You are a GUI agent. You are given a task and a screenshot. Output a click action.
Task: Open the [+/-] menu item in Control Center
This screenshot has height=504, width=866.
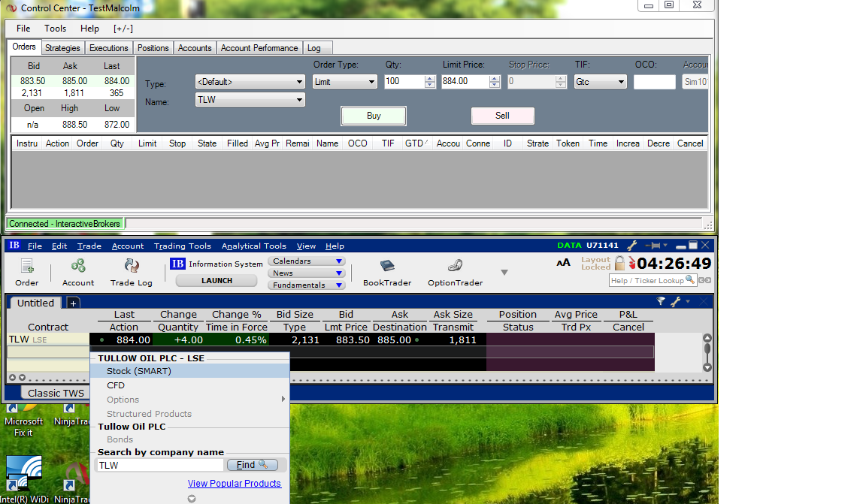click(123, 29)
